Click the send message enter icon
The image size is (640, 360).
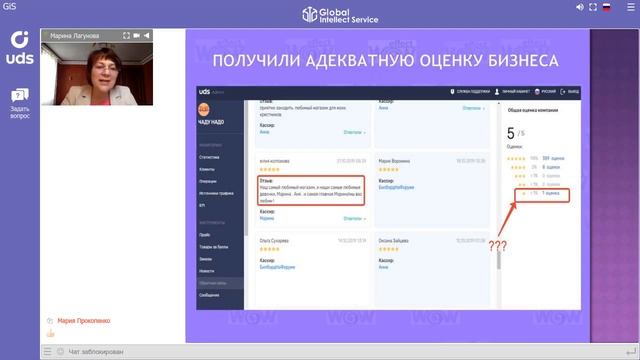631,351
